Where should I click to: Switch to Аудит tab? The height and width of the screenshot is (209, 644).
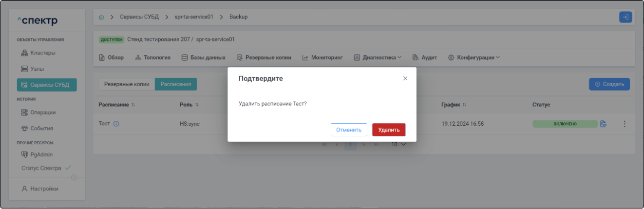tap(425, 57)
